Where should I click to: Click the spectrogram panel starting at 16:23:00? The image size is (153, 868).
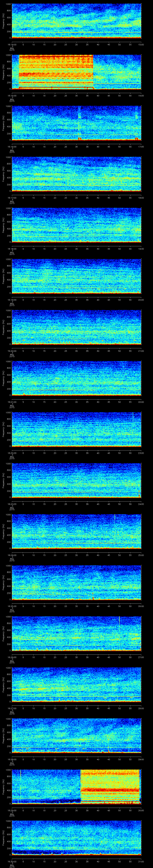tap(77, 481)
